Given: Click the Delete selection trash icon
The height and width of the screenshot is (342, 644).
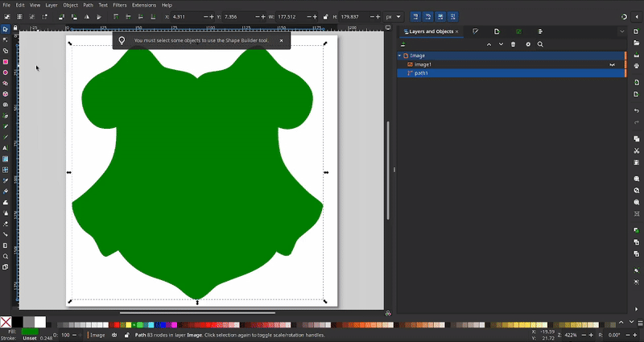Looking at the screenshot, I should pos(514,44).
